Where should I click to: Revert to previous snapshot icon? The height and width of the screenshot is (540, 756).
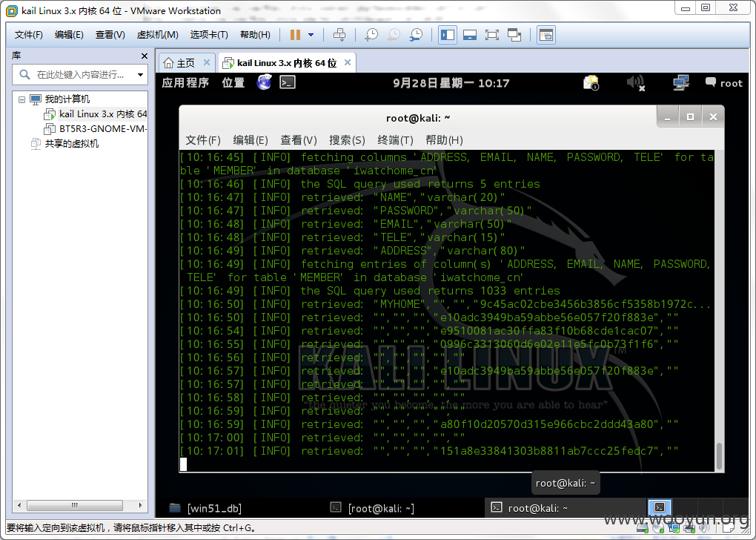[394, 35]
